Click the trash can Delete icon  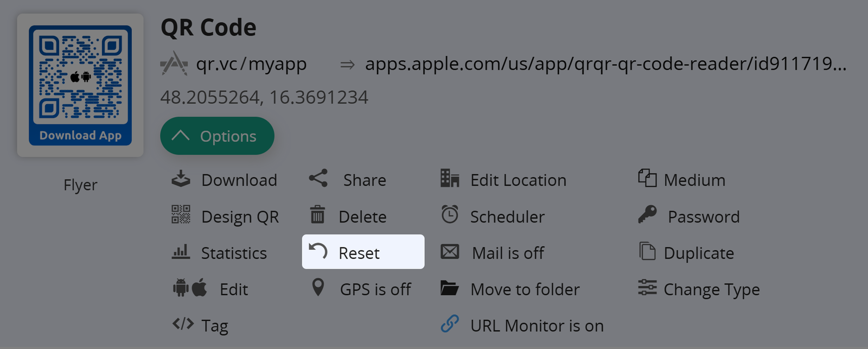point(317,215)
